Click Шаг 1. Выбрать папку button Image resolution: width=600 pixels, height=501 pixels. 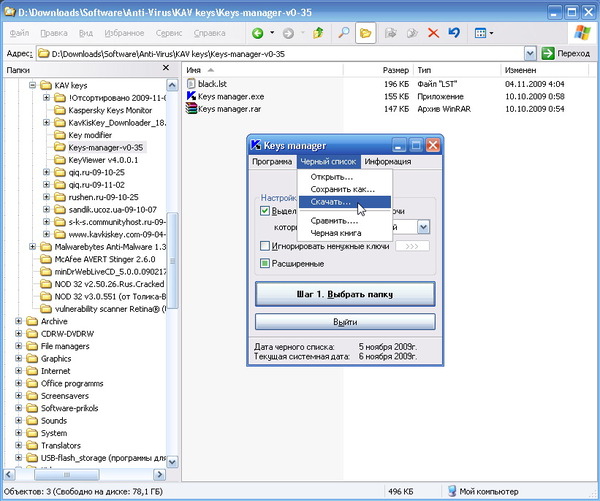345,294
